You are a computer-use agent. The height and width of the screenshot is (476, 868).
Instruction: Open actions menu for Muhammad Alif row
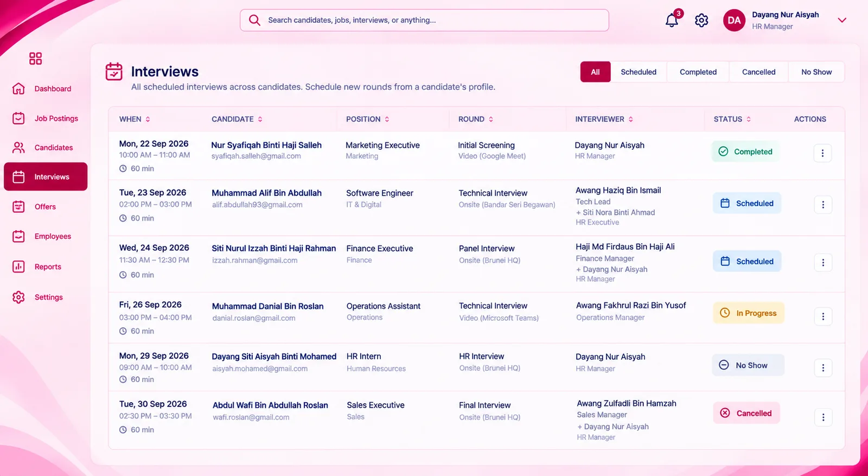[823, 205]
